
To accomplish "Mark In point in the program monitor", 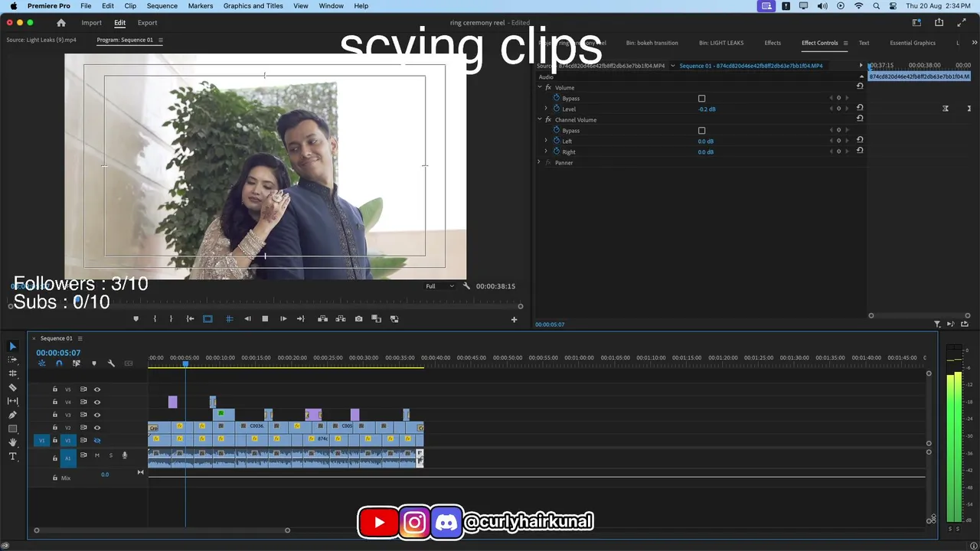I will click(x=155, y=319).
